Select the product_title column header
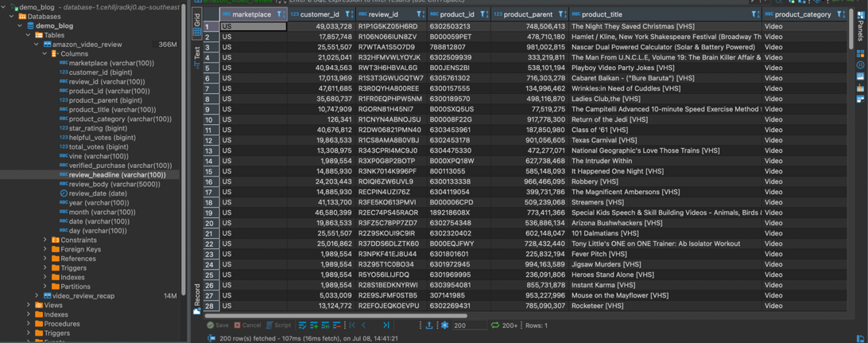Screen dimensions: 868x343 pos(665,14)
